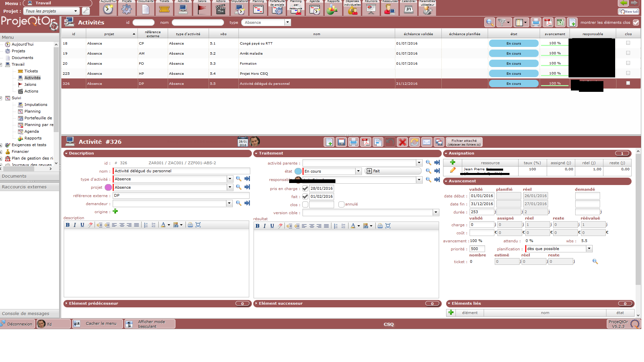The image size is (644, 362).
Task: Expand the 'Elément prédécesseur' section
Action: 94,303
